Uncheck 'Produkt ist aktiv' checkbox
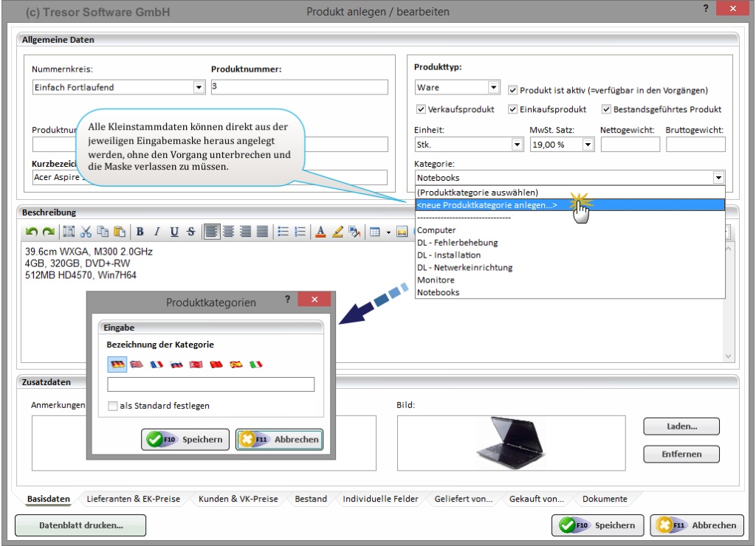 pyautogui.click(x=513, y=90)
